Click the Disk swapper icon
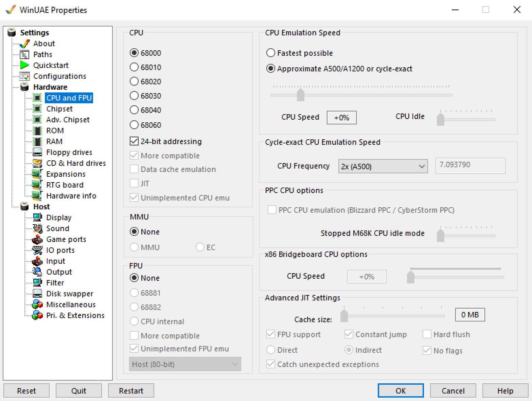Screen dimensions: 532x401 [x=37, y=294]
